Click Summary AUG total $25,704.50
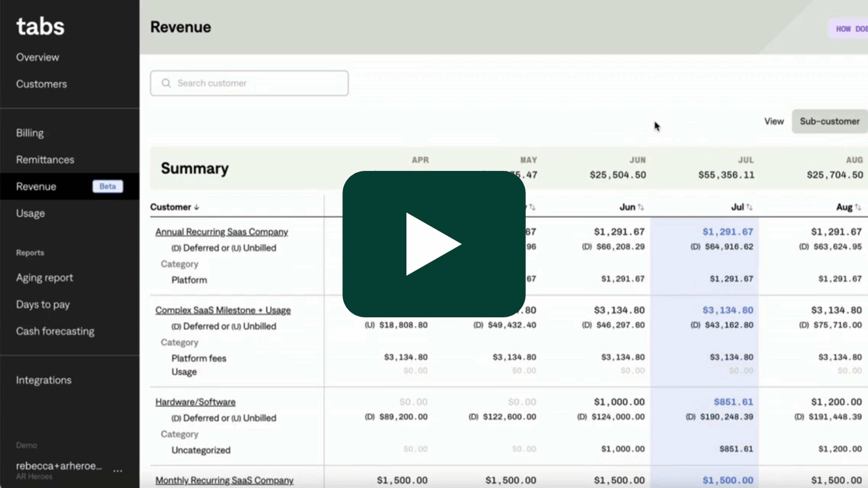 point(835,175)
